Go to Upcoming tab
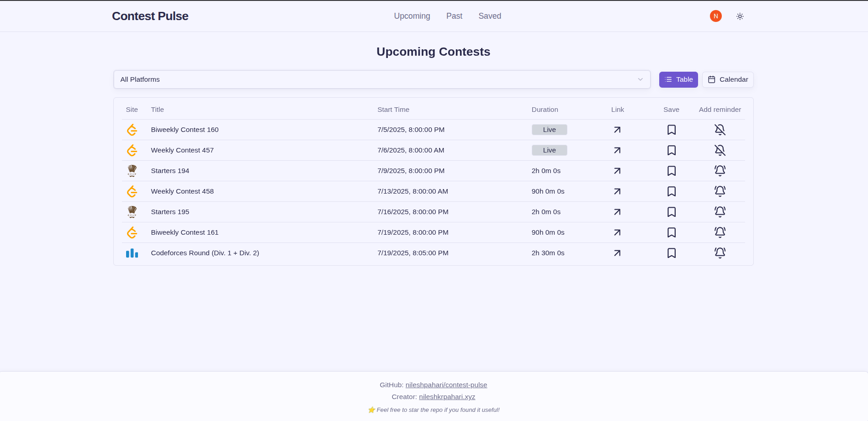The image size is (868, 421). click(412, 16)
